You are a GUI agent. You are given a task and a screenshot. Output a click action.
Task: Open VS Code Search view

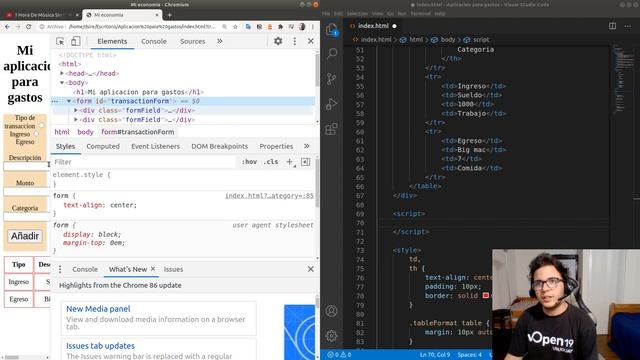point(331,53)
